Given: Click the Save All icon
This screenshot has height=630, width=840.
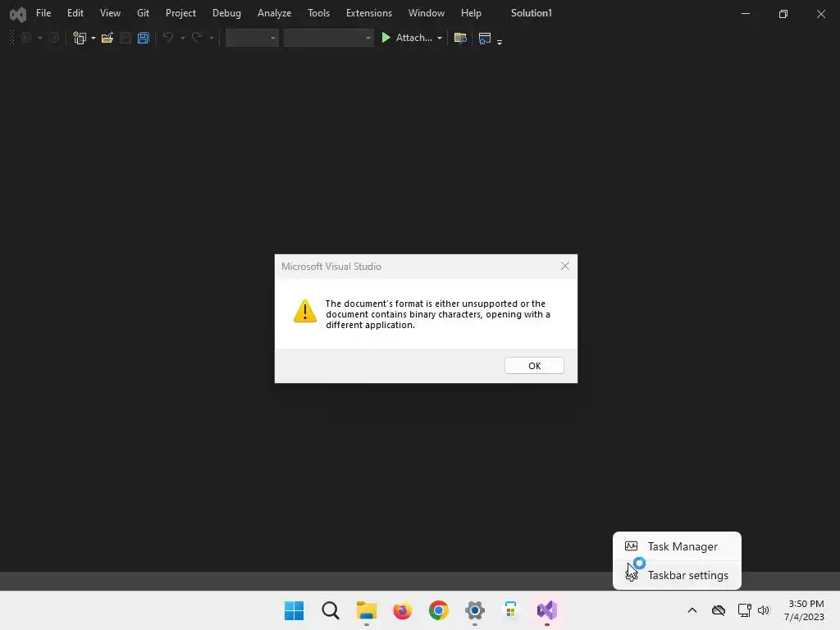Looking at the screenshot, I should (x=143, y=38).
